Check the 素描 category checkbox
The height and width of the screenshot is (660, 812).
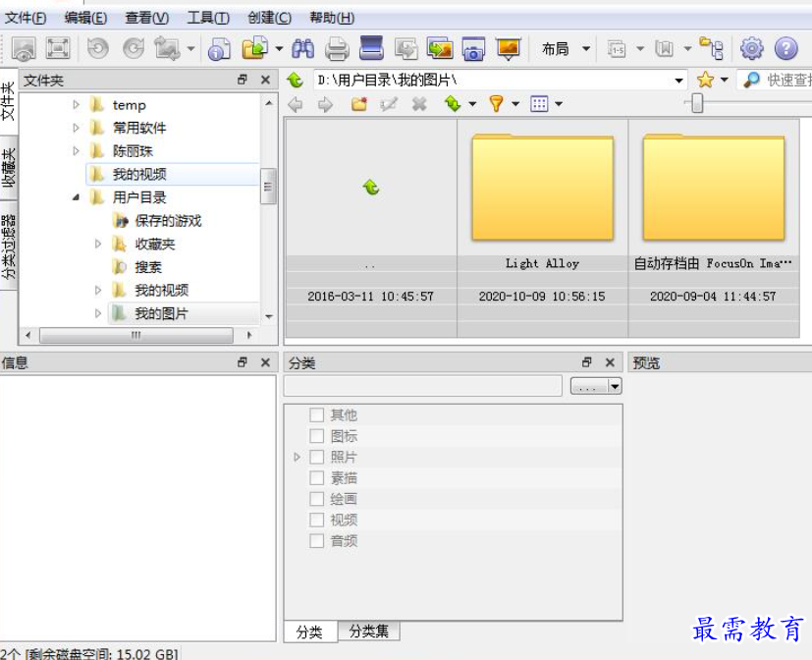tap(316, 477)
